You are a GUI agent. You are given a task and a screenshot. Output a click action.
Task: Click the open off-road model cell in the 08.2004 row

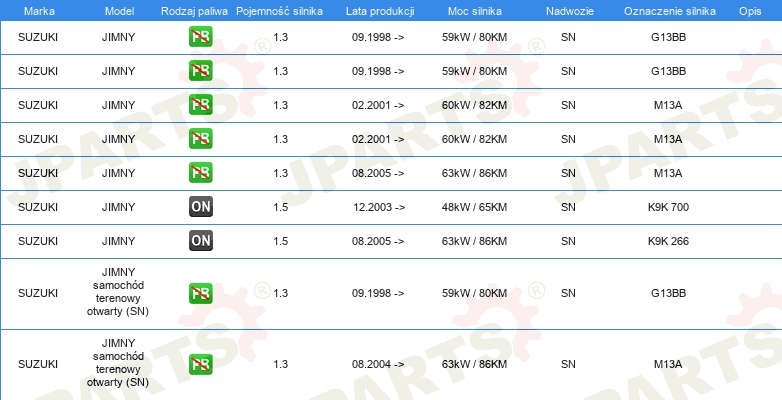[x=118, y=363]
